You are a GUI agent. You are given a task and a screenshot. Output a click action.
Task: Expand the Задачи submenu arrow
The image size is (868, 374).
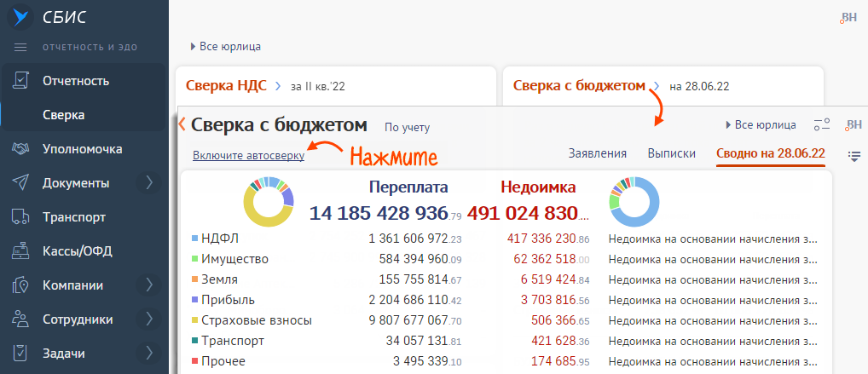(x=148, y=353)
